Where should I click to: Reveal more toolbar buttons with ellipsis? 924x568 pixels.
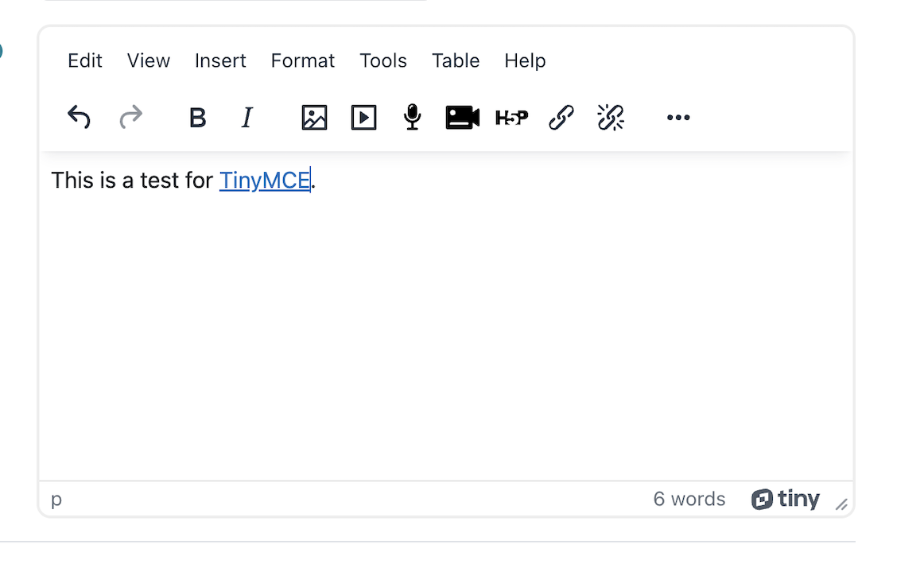click(x=678, y=117)
